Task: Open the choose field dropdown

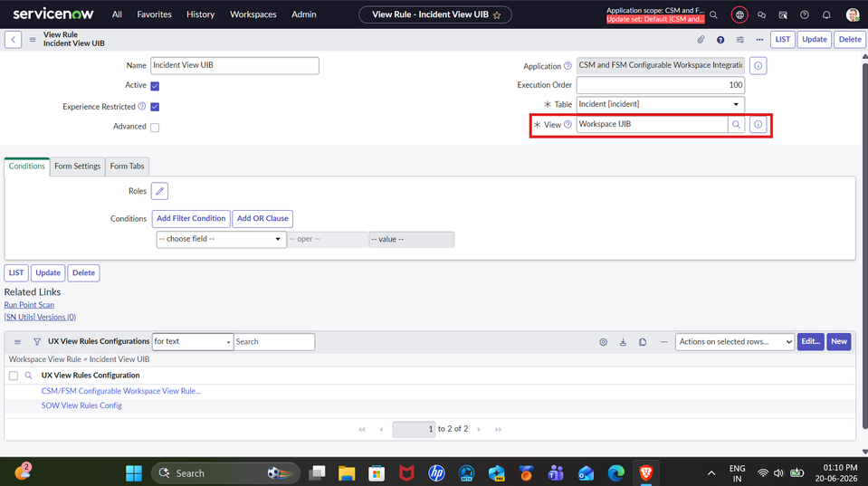Action: click(x=221, y=239)
